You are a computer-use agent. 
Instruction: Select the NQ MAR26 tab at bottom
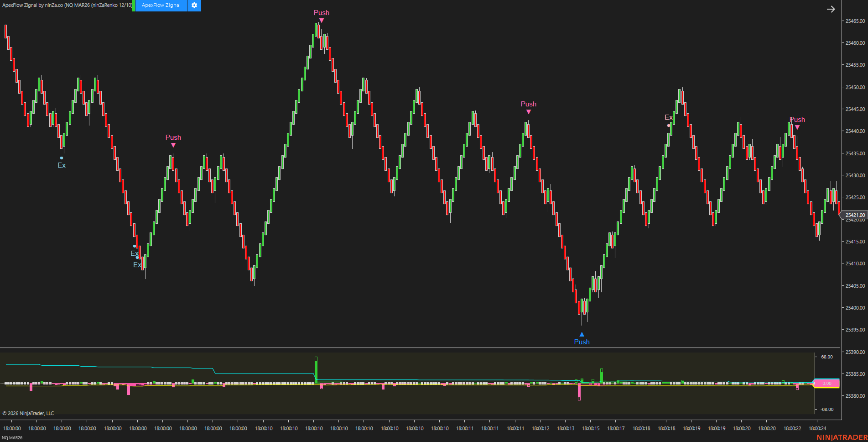12,437
